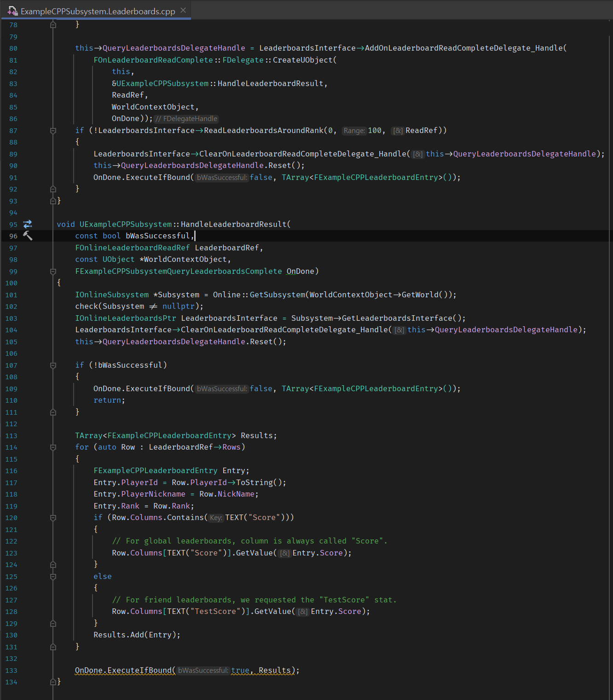Viewport: 613px width, 700px height.
Task: Collapse the for loop at line 114
Action: (x=53, y=447)
